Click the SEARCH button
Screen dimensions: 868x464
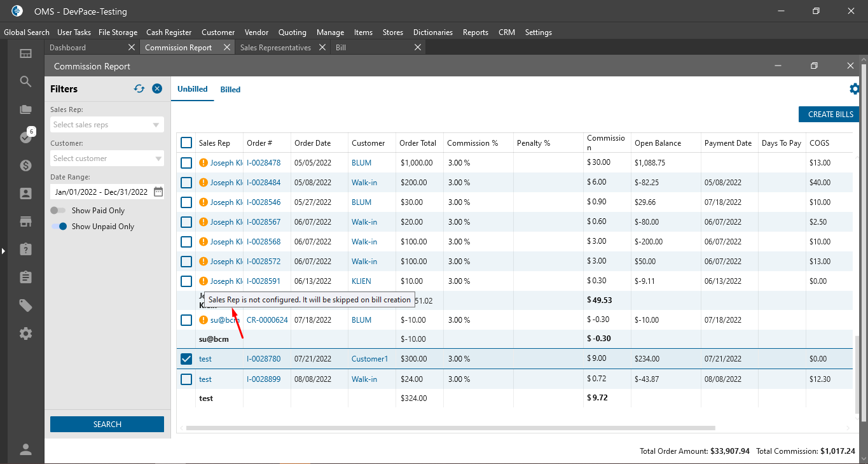pyautogui.click(x=107, y=425)
